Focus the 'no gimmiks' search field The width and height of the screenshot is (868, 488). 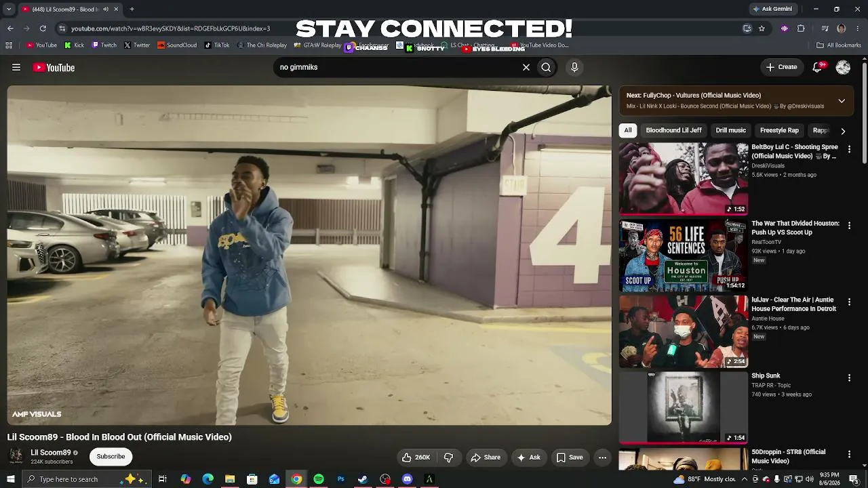[397, 67]
